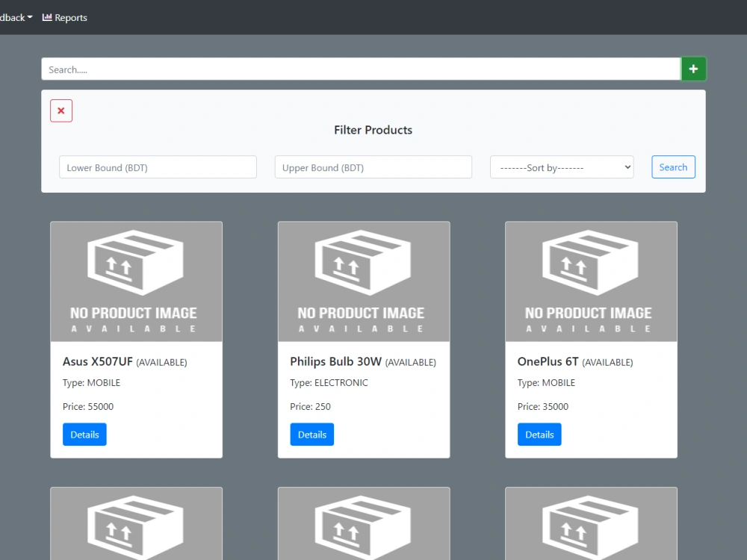Close the Filter Products panel via red X
The height and width of the screenshot is (560, 747).
61,110
